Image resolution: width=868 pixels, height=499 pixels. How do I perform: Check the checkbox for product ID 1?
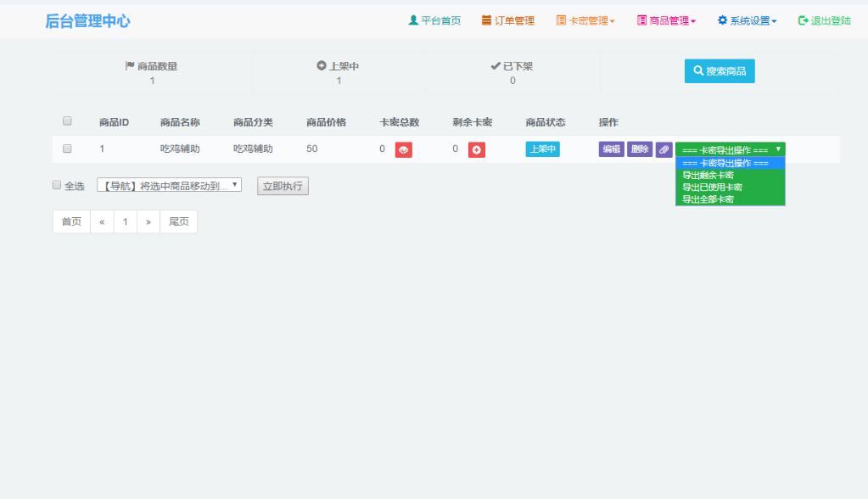coord(67,149)
